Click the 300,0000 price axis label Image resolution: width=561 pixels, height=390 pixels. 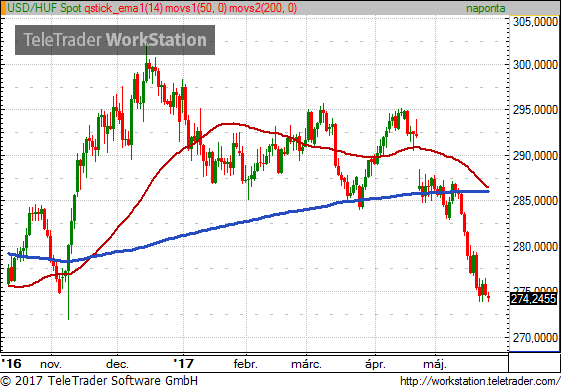535,65
